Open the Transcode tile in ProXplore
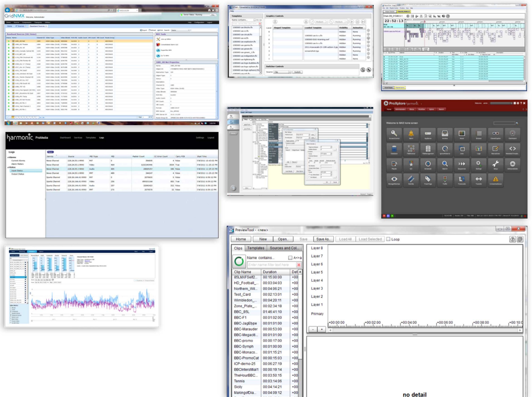Viewport: 532px width, 397px height. pos(462,180)
